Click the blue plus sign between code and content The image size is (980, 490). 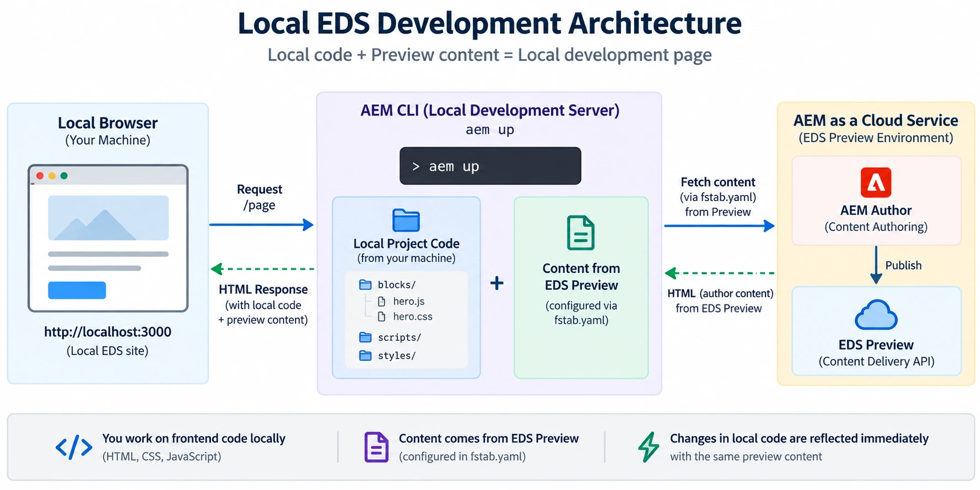tap(497, 283)
